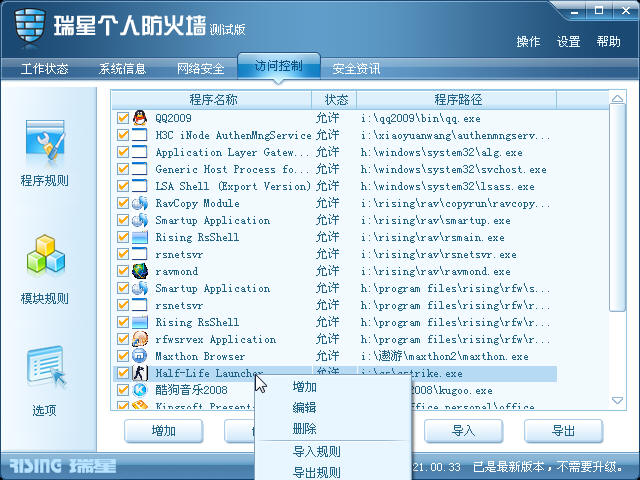Image resolution: width=640 pixels, height=480 pixels.
Task: Click the QQ2009 penguin icon
Action: tap(140, 118)
